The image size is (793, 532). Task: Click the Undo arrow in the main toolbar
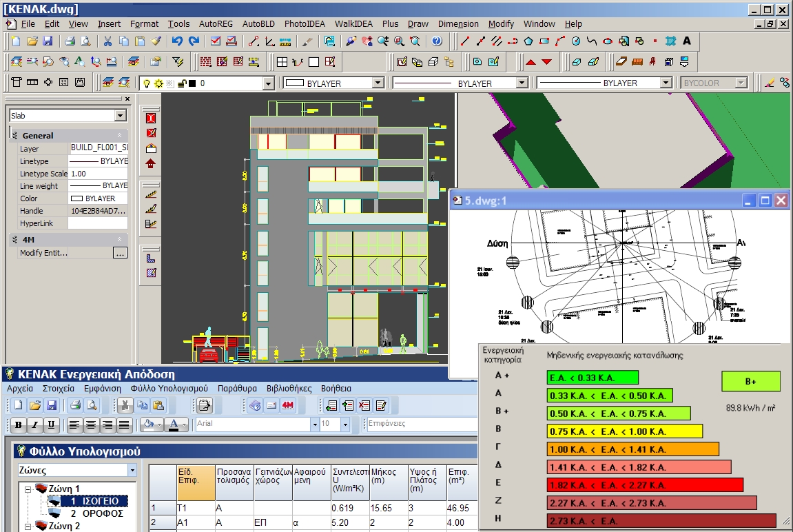(177, 41)
